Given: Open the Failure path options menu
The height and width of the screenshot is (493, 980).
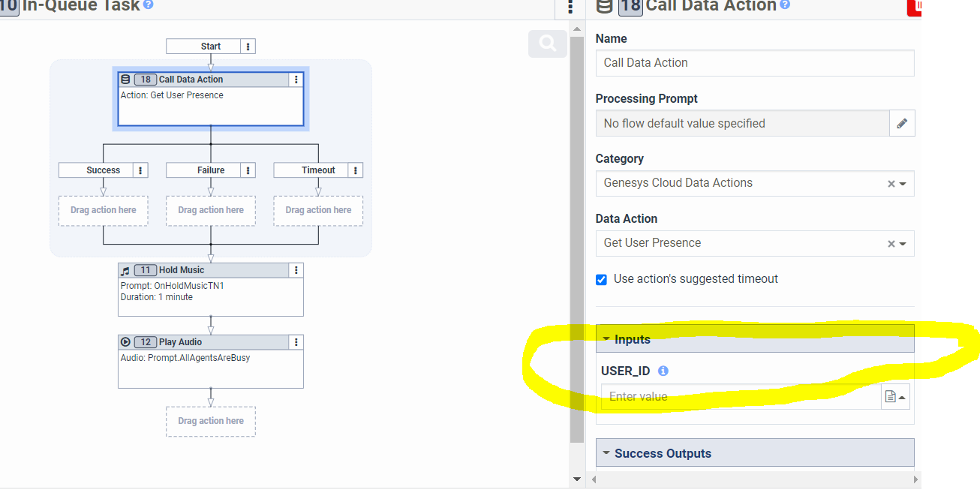Looking at the screenshot, I should point(249,170).
